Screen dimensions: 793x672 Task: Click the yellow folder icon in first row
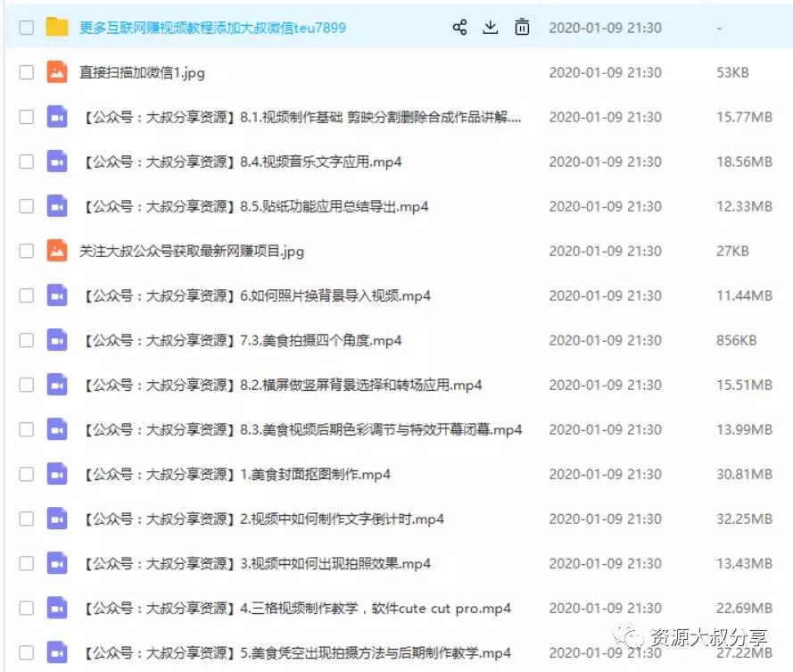[57, 28]
